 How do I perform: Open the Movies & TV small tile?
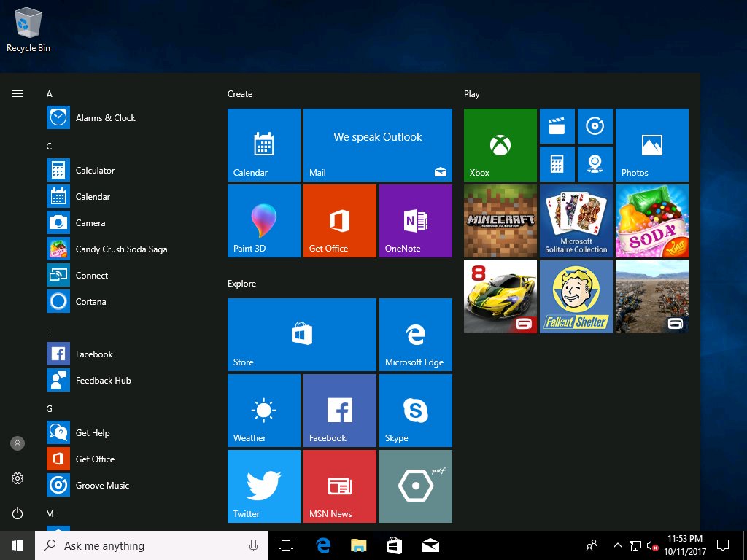(557, 126)
